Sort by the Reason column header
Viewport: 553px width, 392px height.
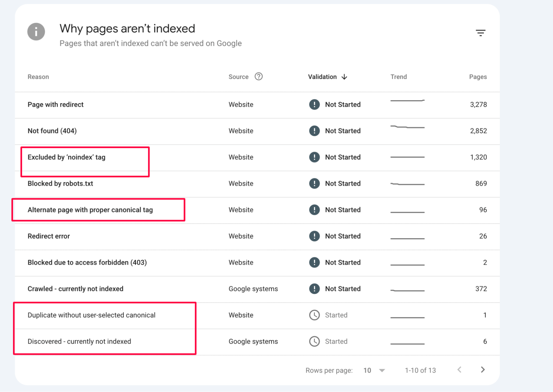[x=38, y=77]
